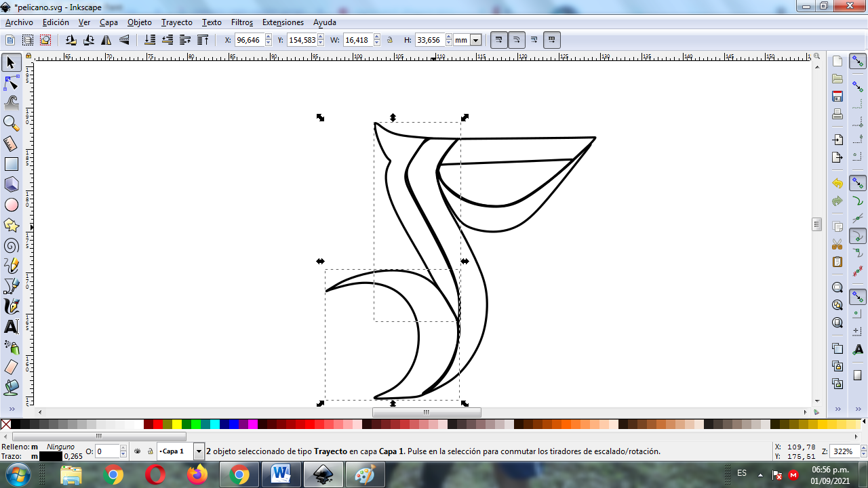The height and width of the screenshot is (488, 868).
Task: Select the Ellipse circle tool
Action: pos(11,205)
